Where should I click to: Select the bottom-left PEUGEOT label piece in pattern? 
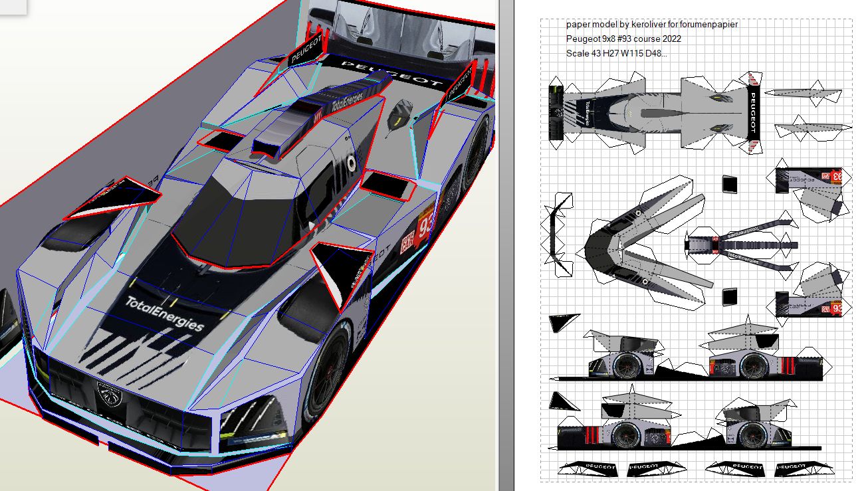pyautogui.click(x=586, y=468)
